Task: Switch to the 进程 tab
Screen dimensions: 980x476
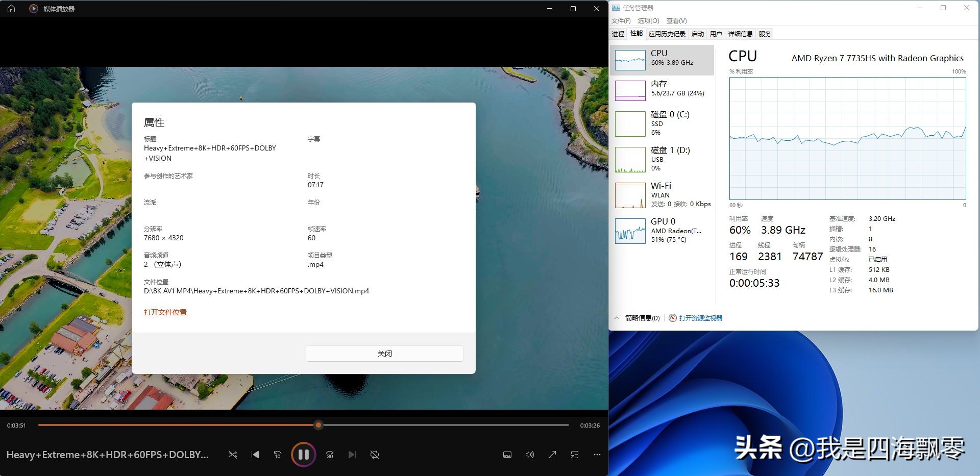Action: click(618, 34)
